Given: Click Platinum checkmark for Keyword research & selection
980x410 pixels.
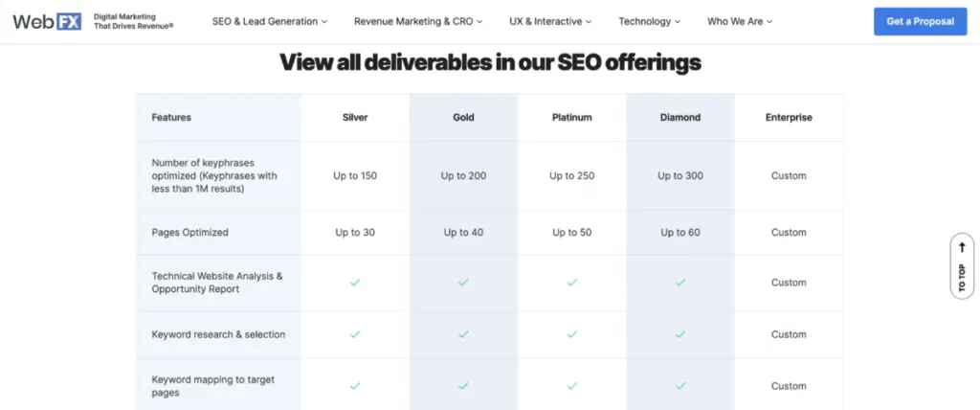Looking at the screenshot, I should coord(571,334).
